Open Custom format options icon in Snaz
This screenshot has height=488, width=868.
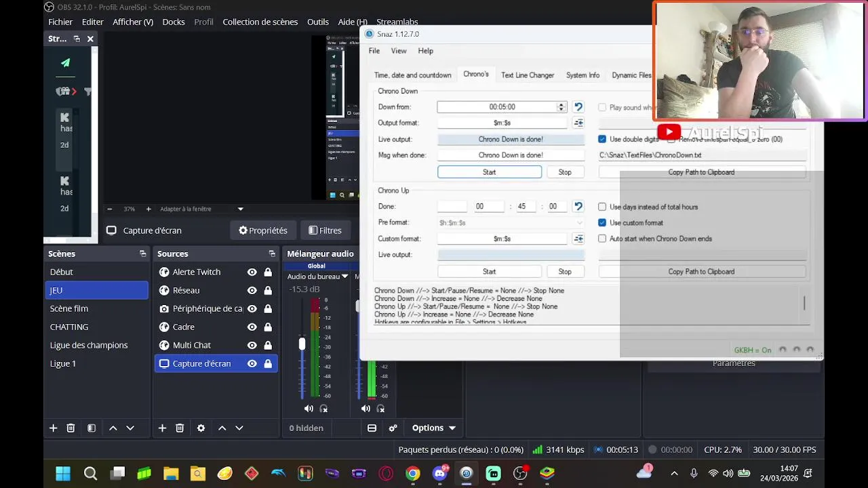coord(578,239)
